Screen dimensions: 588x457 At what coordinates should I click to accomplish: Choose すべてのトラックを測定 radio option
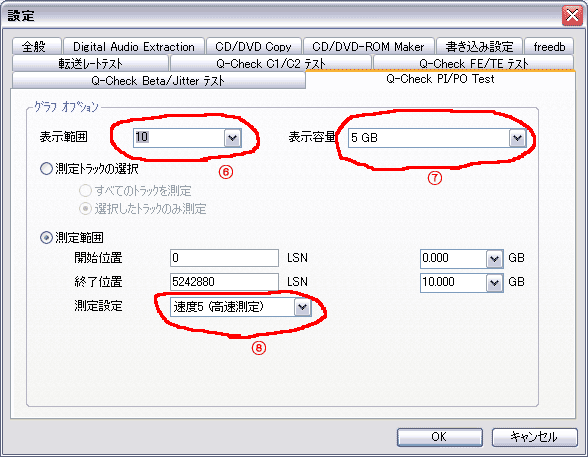tap(85, 190)
